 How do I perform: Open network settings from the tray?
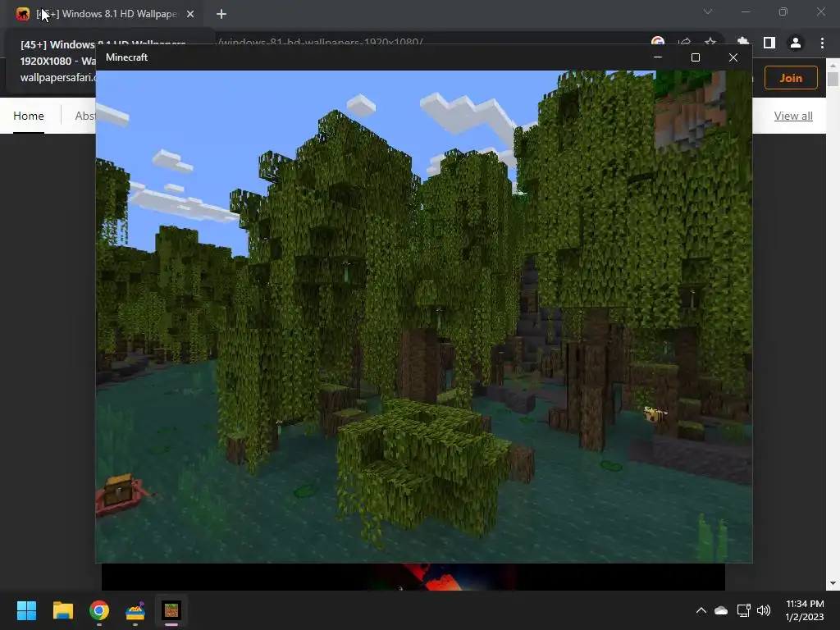tap(743, 610)
